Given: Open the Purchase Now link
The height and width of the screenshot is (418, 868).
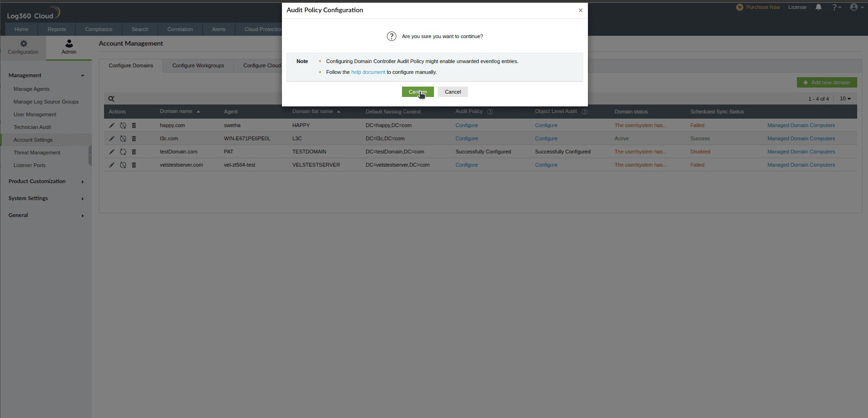Looking at the screenshot, I should [x=763, y=7].
